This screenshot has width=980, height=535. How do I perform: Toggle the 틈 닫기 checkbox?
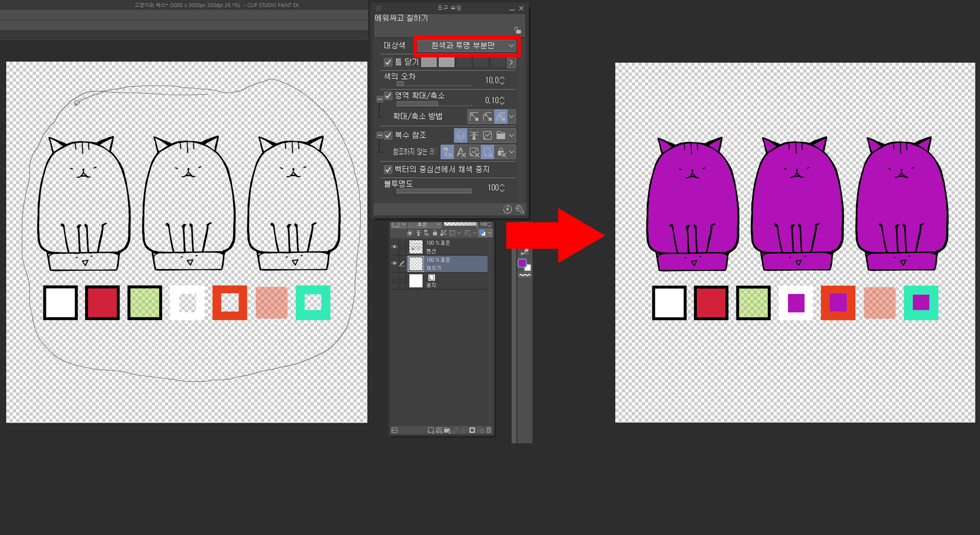point(388,62)
